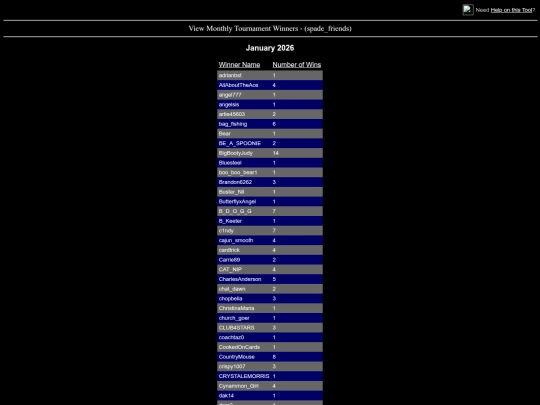This screenshot has width=540, height=405.
Task: Select winner name 'crispy1007'
Action: click(x=232, y=366)
